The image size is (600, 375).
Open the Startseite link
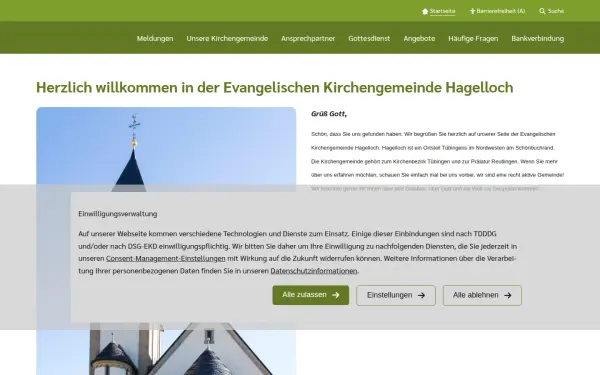pyautogui.click(x=442, y=11)
